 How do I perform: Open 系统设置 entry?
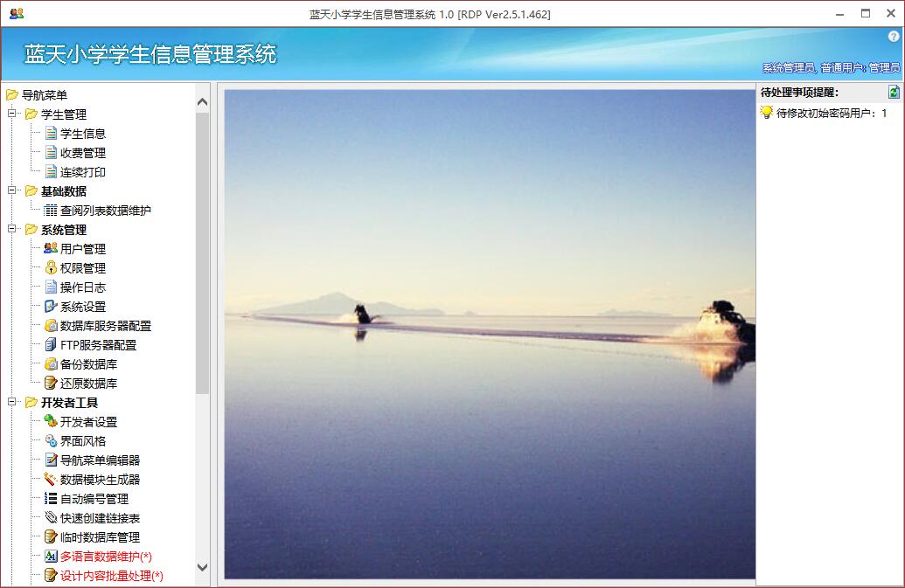tap(83, 307)
